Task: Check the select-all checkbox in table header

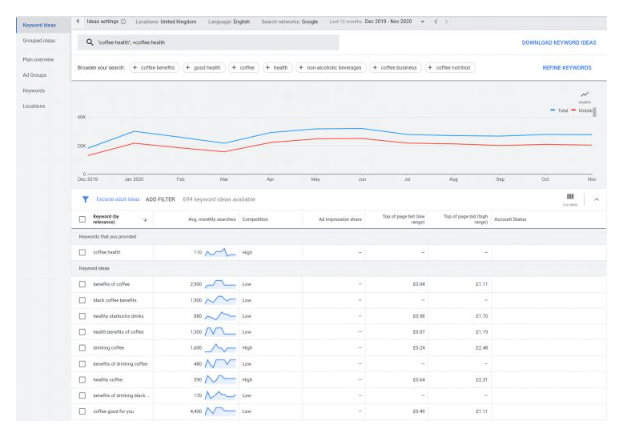Action: pyautogui.click(x=82, y=219)
